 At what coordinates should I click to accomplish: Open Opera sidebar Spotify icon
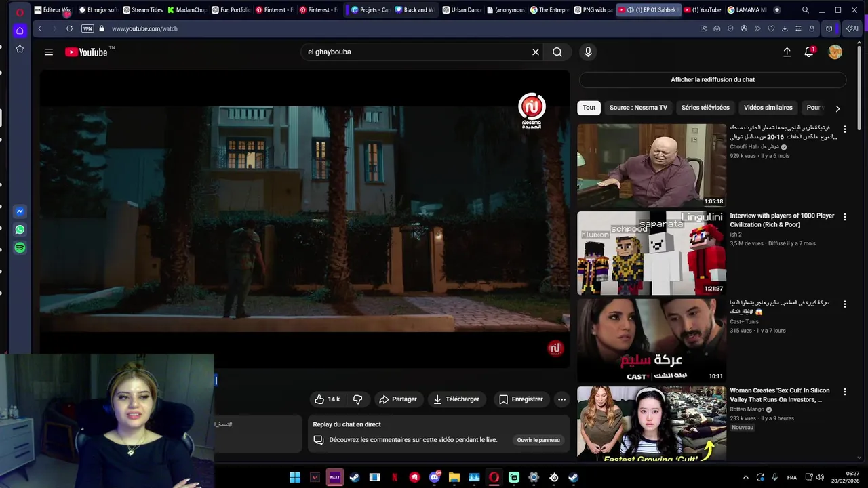coord(20,248)
